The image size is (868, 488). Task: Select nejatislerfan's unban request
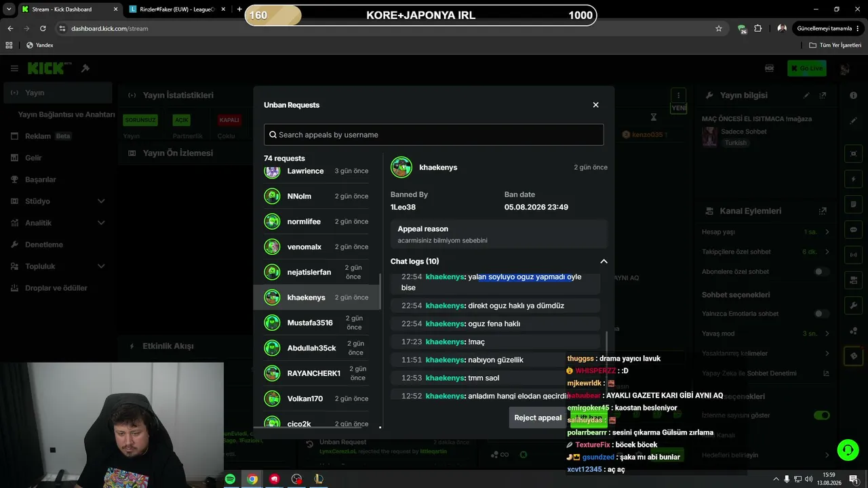click(x=317, y=272)
